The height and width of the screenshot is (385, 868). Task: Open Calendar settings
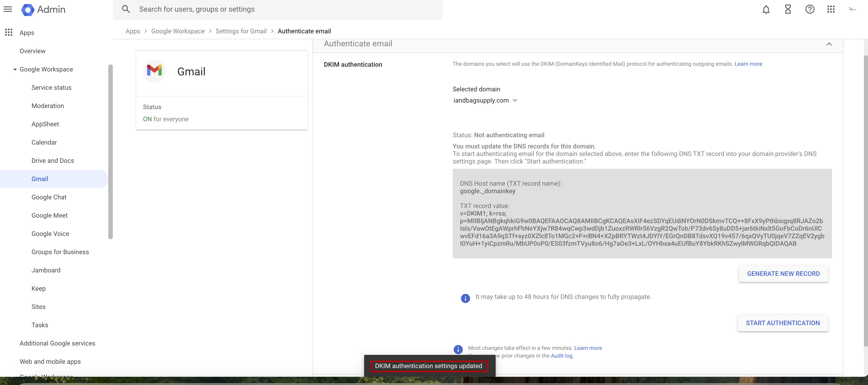(44, 142)
